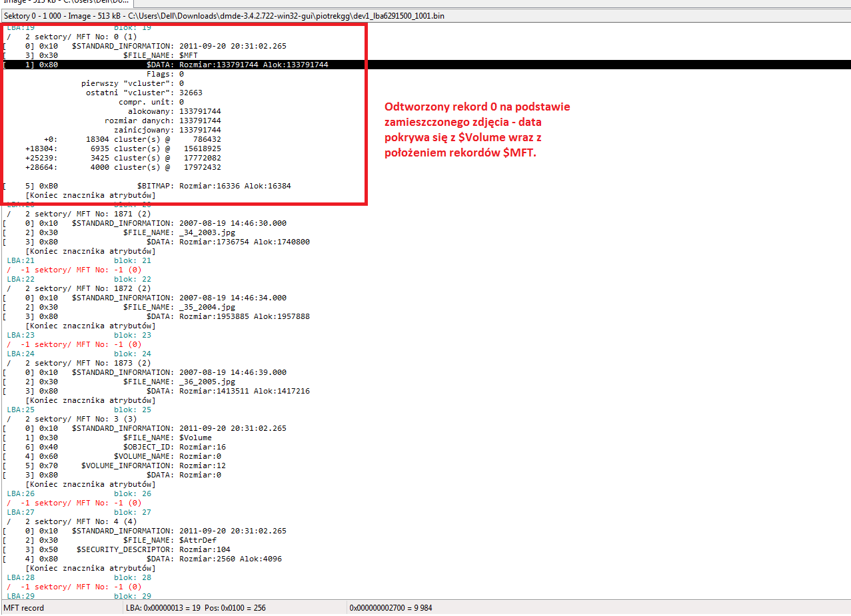
Task: Select the $FILE_NAME: $Volume row
Action: pos(108,438)
